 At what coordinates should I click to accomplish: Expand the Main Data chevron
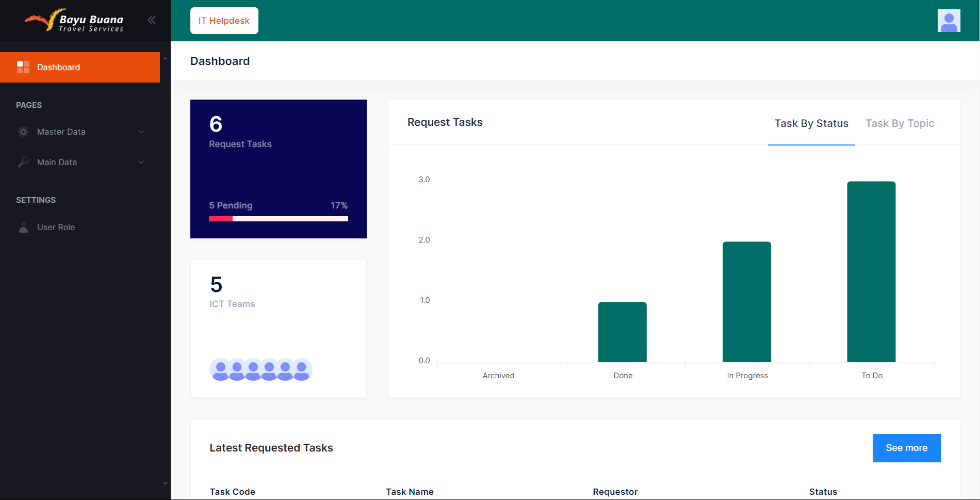coord(141,163)
